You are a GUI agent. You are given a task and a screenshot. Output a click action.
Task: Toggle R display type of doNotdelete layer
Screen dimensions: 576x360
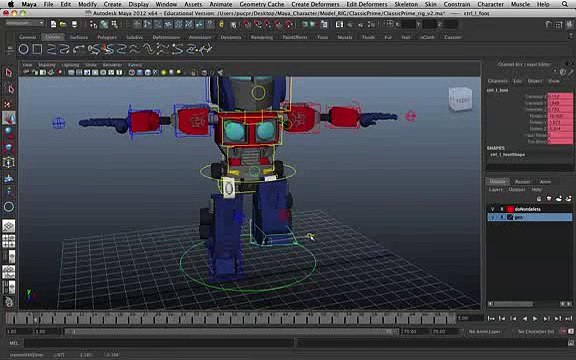point(502,209)
